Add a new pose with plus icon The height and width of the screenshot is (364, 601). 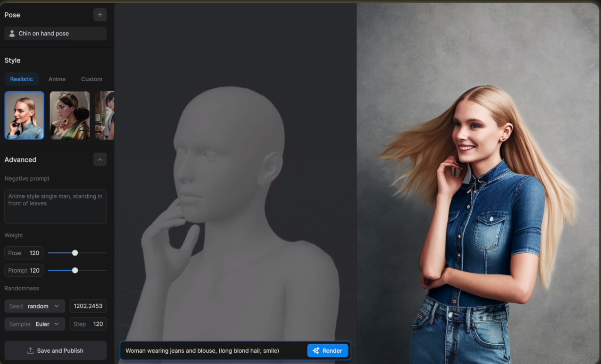point(100,15)
